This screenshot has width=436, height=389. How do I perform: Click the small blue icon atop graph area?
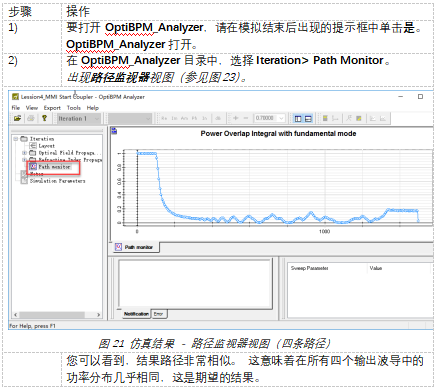coord(114,131)
